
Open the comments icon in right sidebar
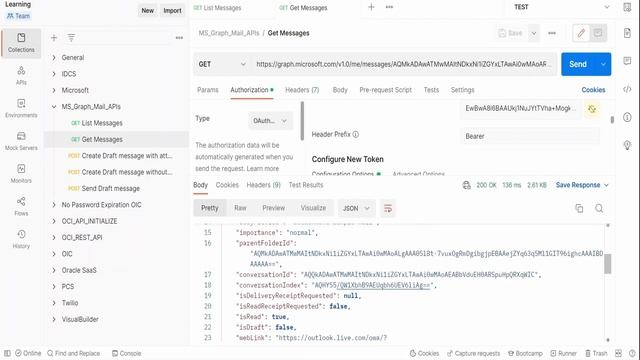[627, 61]
